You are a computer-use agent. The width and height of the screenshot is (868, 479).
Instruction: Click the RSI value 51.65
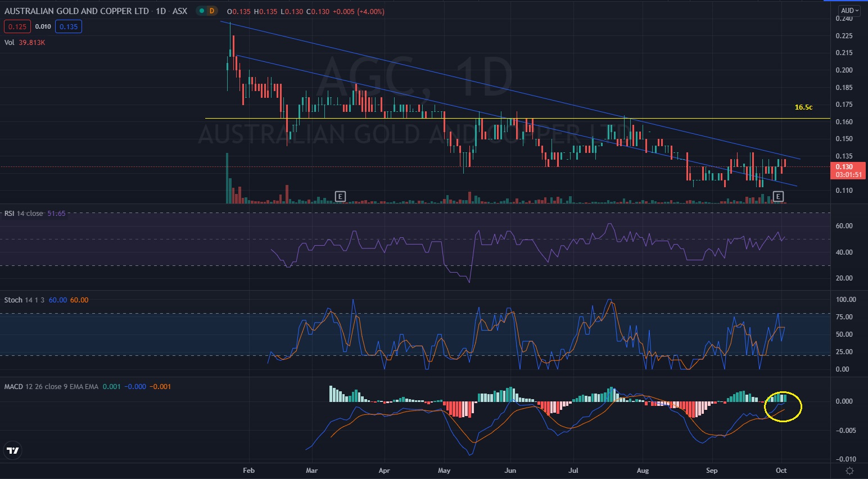[56, 214]
